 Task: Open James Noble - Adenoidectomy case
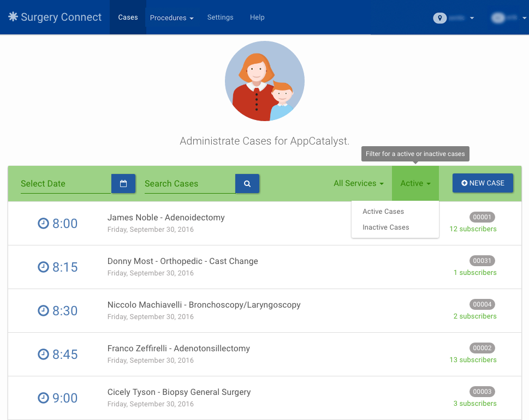[x=166, y=218]
